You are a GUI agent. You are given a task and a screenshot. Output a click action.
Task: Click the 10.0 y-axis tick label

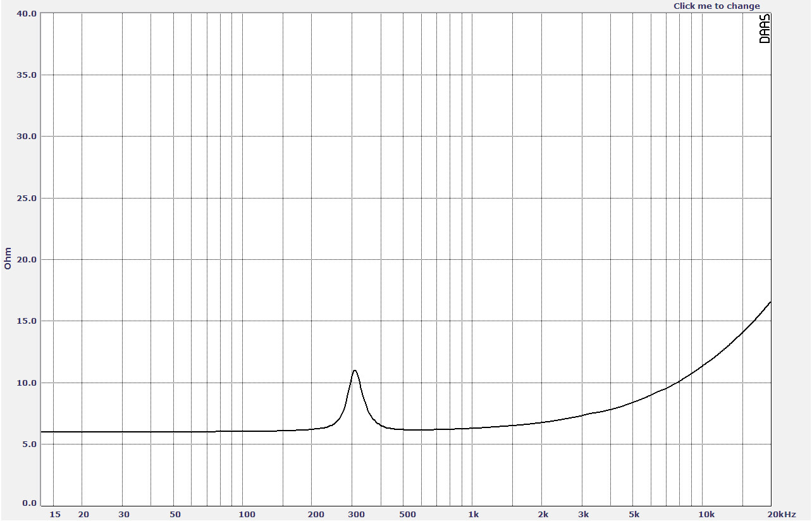tap(26, 383)
